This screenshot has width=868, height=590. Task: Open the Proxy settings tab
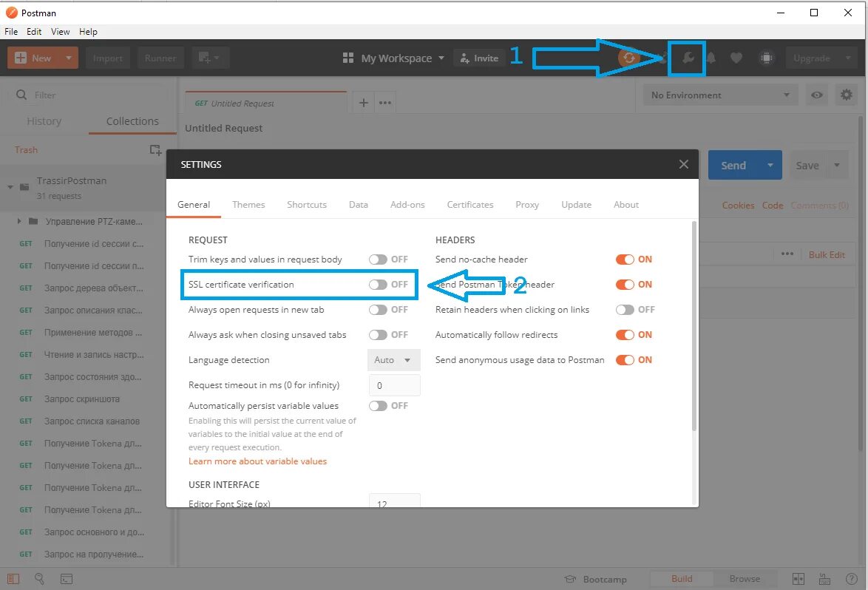(x=527, y=205)
